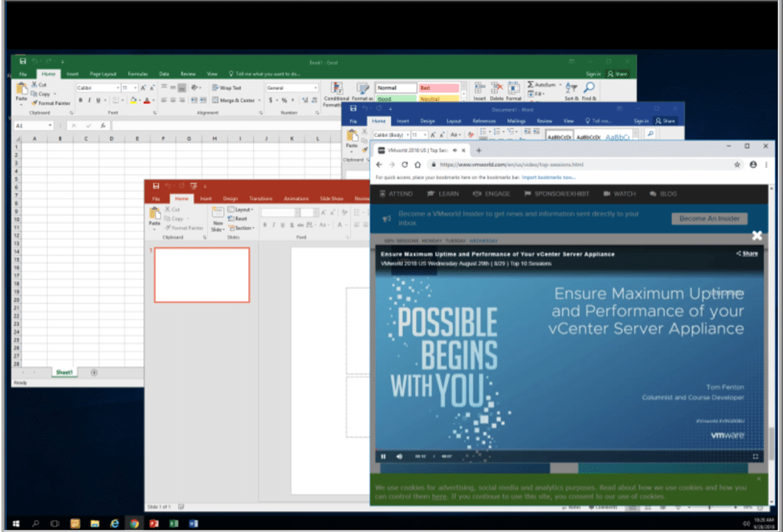The image size is (783, 532).
Task: Open the Mailings tab in Word
Action: [x=516, y=121]
